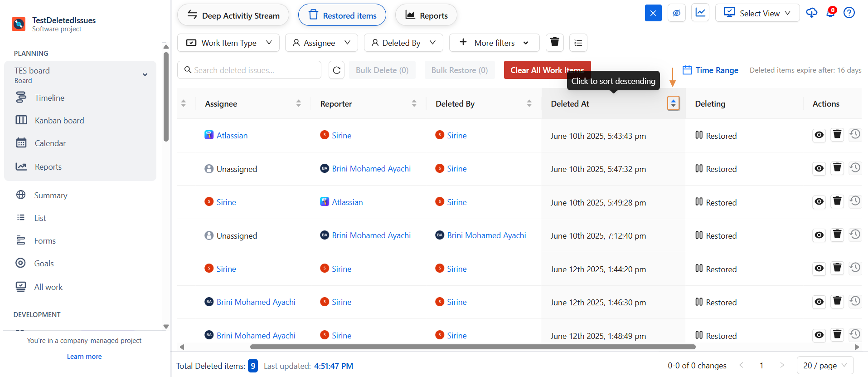Viewport: 868px width, 377px height.
Task: Click the horizontal scrollbar below the table
Action: pos(472,347)
